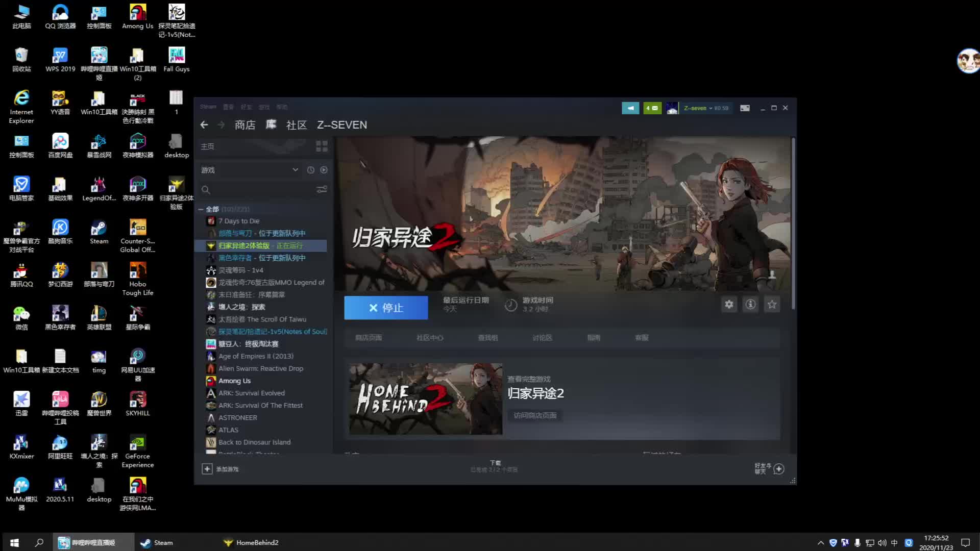This screenshot has height=551, width=980.
Task: Add game to favorites star icon
Action: (x=772, y=304)
